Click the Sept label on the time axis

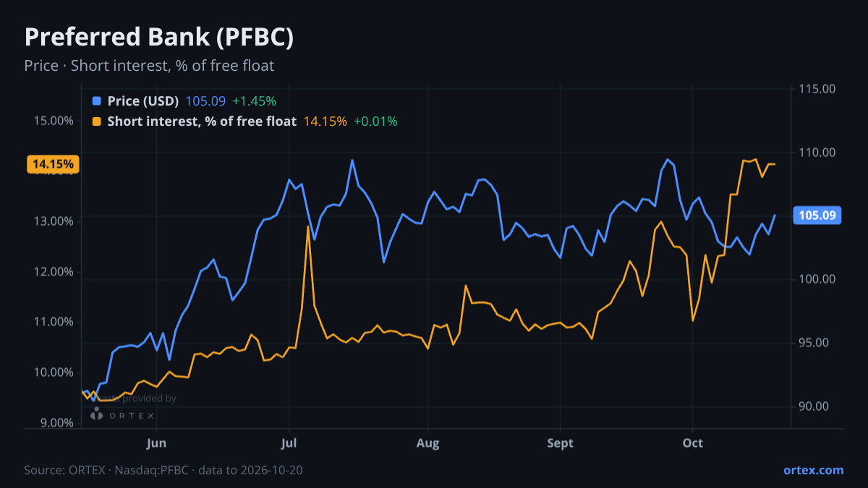point(560,442)
